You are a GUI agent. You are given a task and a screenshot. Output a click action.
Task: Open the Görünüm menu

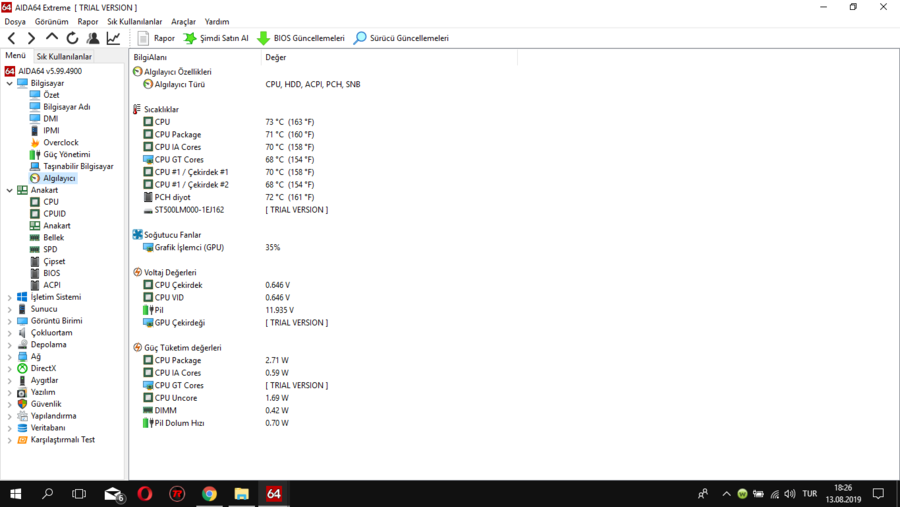click(x=51, y=22)
